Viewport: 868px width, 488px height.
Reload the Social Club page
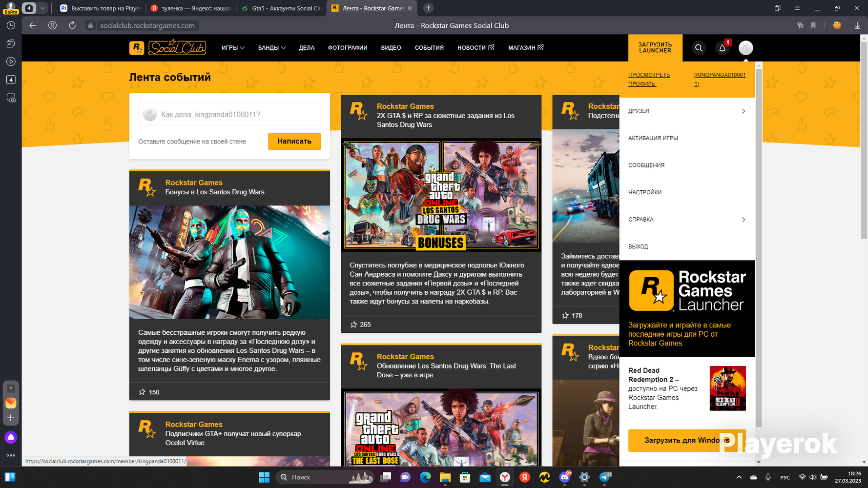(x=72, y=25)
